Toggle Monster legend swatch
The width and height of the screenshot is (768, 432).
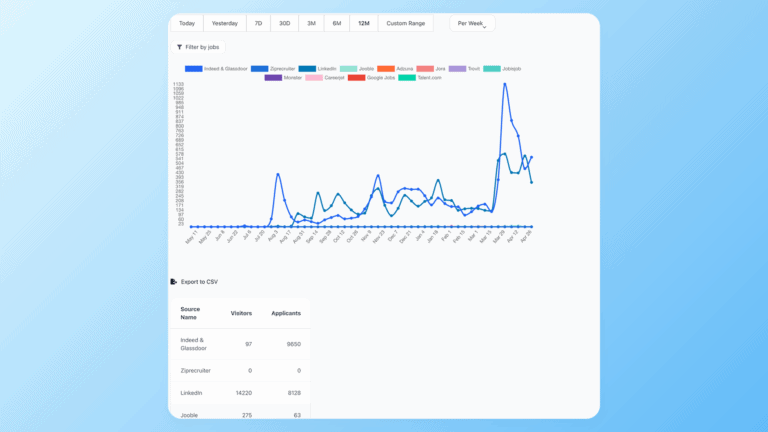[x=273, y=78]
